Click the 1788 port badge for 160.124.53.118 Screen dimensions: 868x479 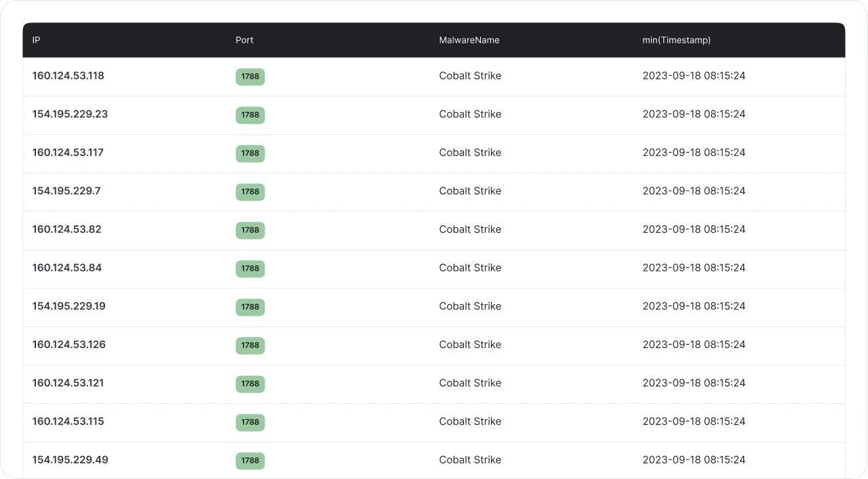pos(250,77)
